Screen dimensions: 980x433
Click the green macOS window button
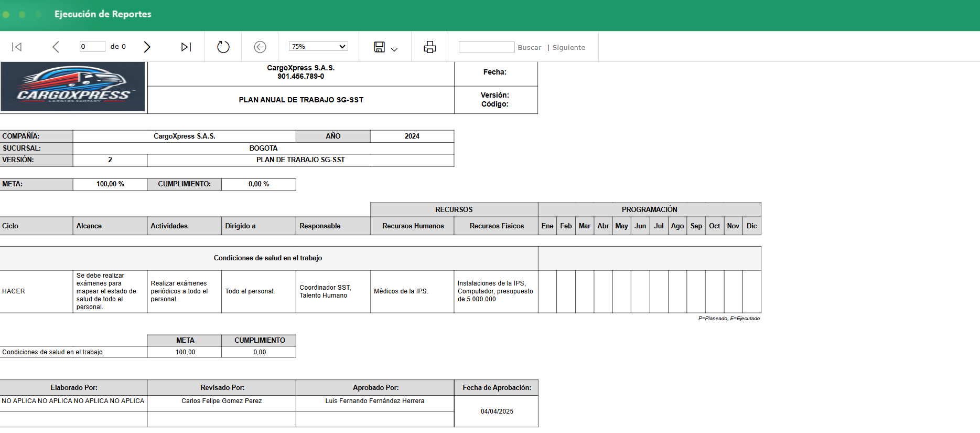click(38, 14)
